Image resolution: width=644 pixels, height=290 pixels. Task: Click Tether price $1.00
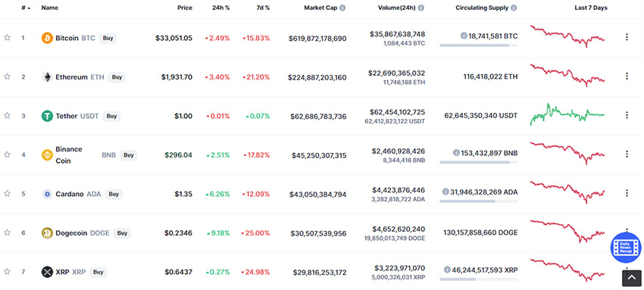pyautogui.click(x=183, y=116)
